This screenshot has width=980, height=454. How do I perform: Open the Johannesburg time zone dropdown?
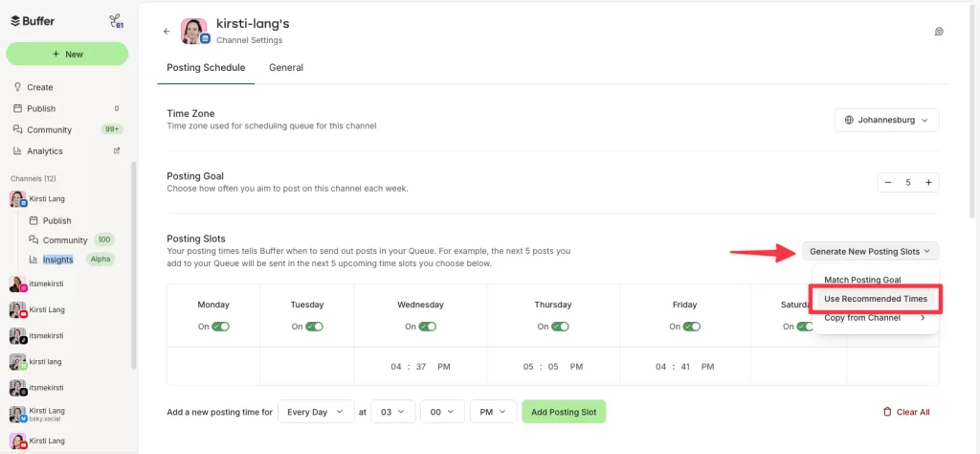[x=886, y=120]
